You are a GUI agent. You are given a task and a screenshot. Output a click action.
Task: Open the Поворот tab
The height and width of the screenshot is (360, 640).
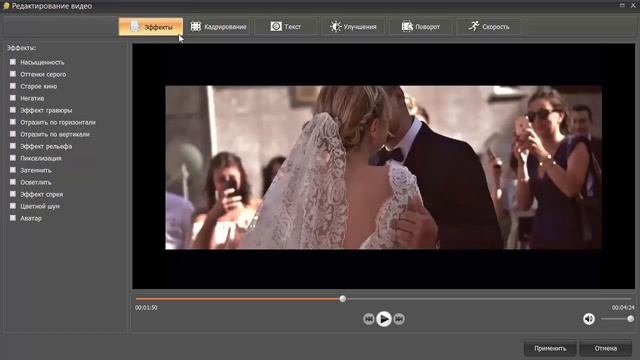tap(421, 27)
